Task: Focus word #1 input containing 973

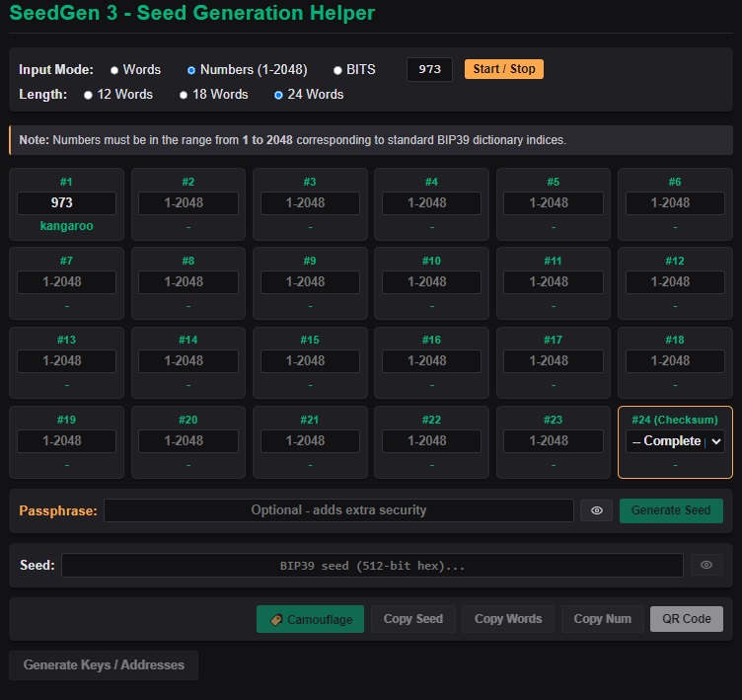Action: tap(66, 203)
